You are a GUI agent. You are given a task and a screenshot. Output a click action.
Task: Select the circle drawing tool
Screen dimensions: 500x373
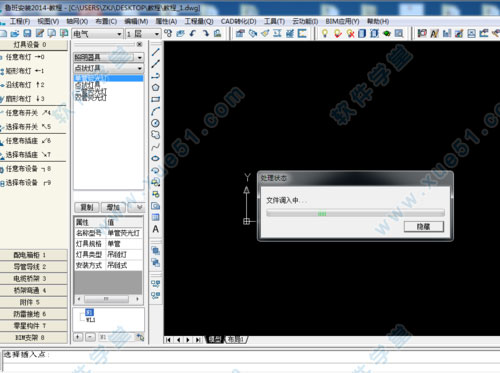coord(155,123)
